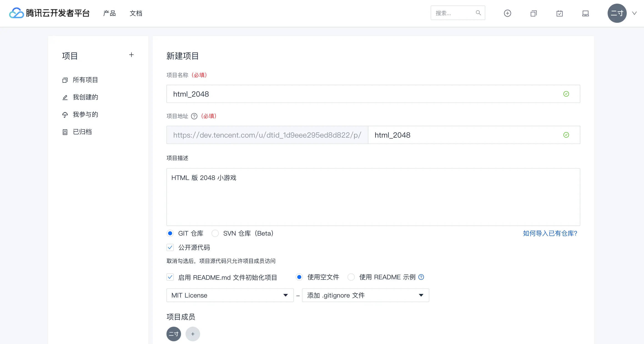Screen dimensions: 644x344
Task: Click the Tencent Cloud developer platform logo
Action: (49, 13)
